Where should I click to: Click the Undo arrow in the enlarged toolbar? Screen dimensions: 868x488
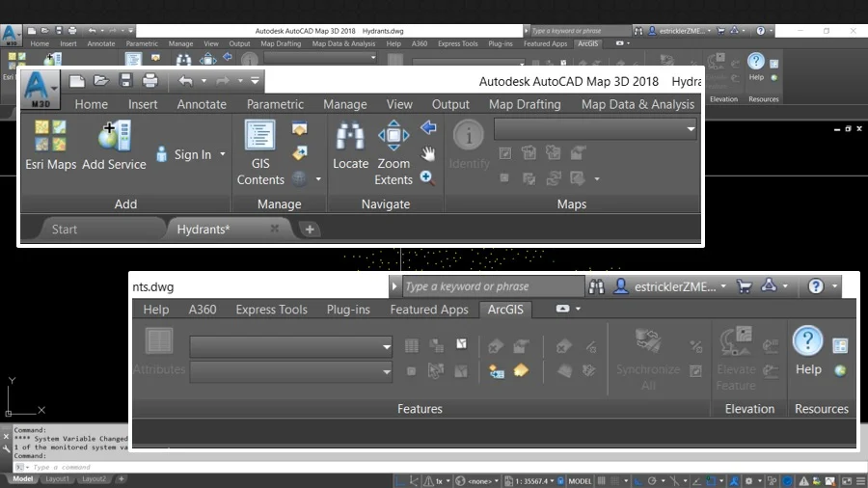coord(185,81)
